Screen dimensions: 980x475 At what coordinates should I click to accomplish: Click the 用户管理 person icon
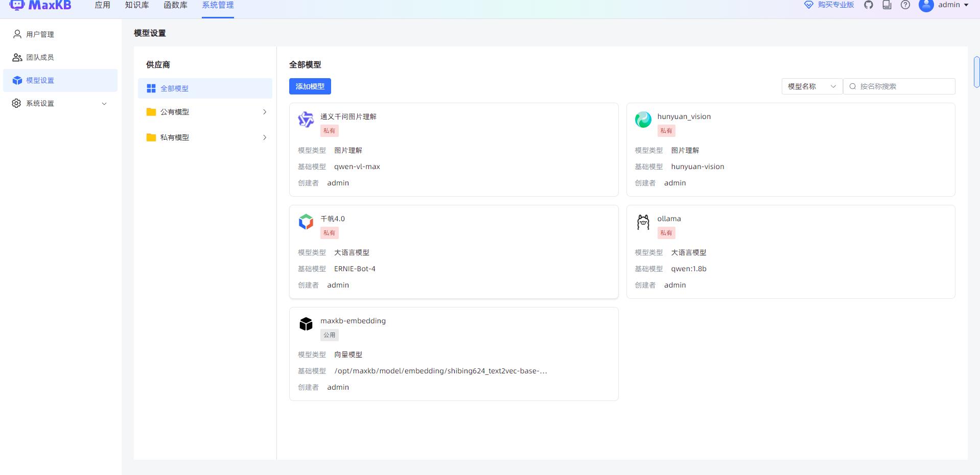pos(17,34)
